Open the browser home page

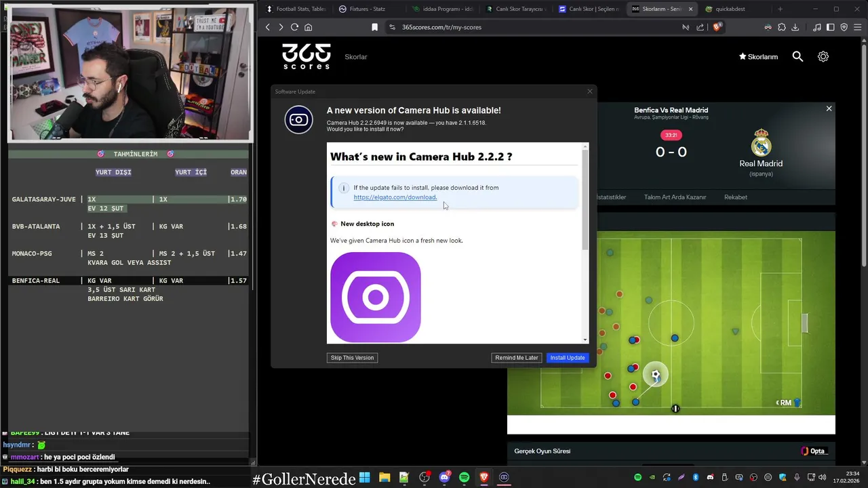pyautogui.click(x=308, y=27)
